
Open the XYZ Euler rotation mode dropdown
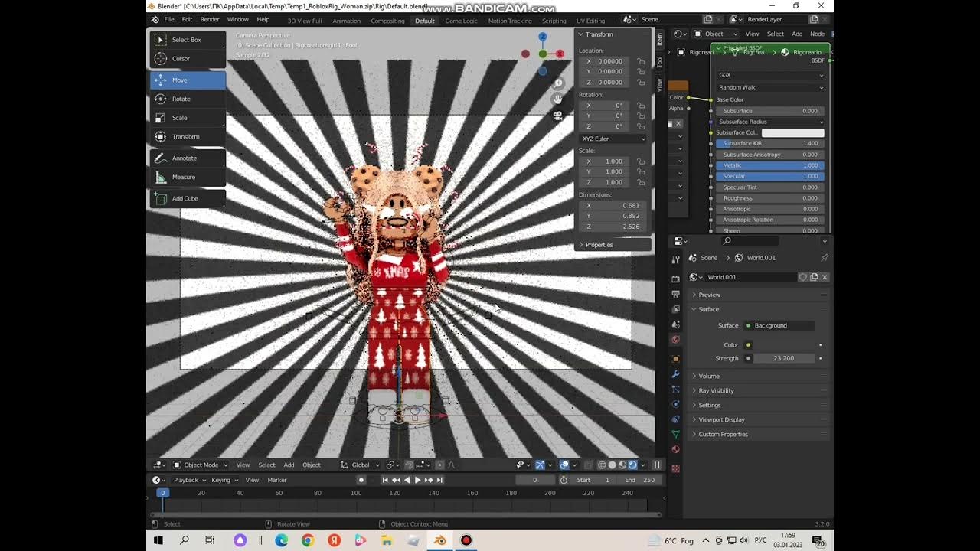(x=613, y=139)
